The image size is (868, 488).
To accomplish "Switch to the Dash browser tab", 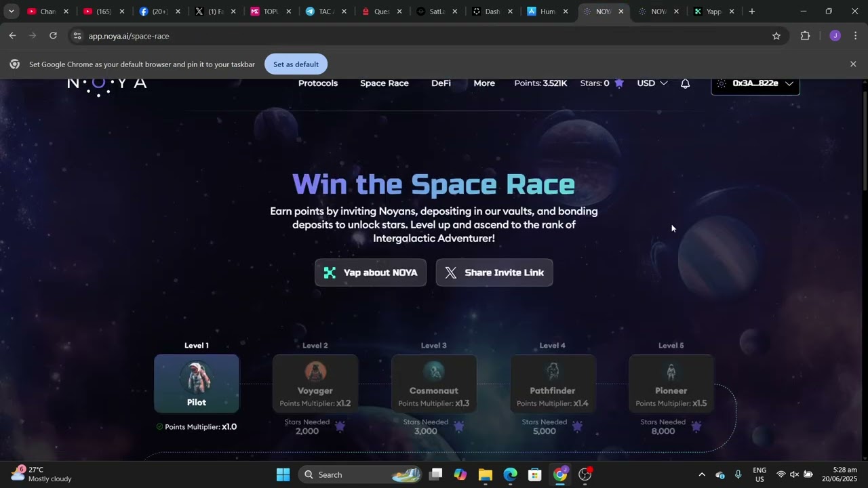I will 492,12.
